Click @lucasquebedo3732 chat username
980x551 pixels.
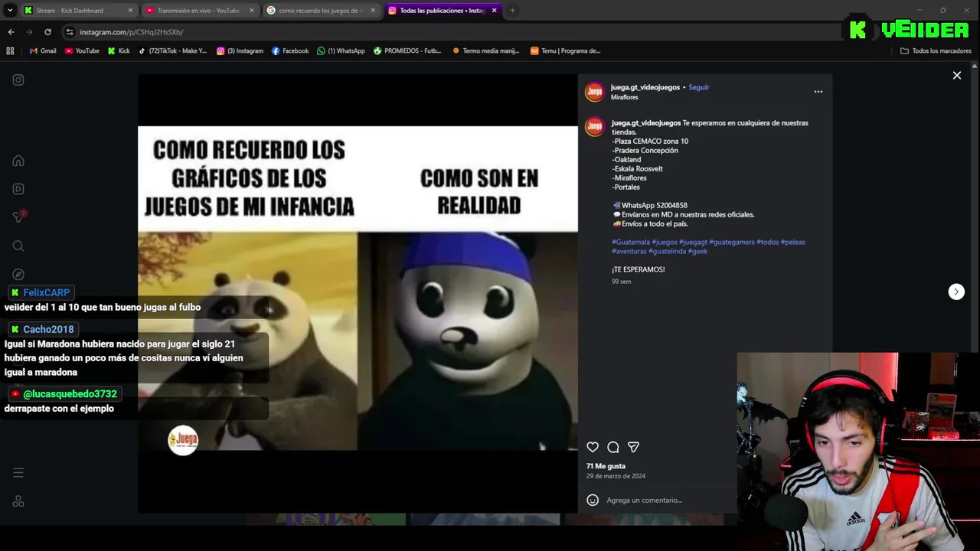click(x=70, y=394)
